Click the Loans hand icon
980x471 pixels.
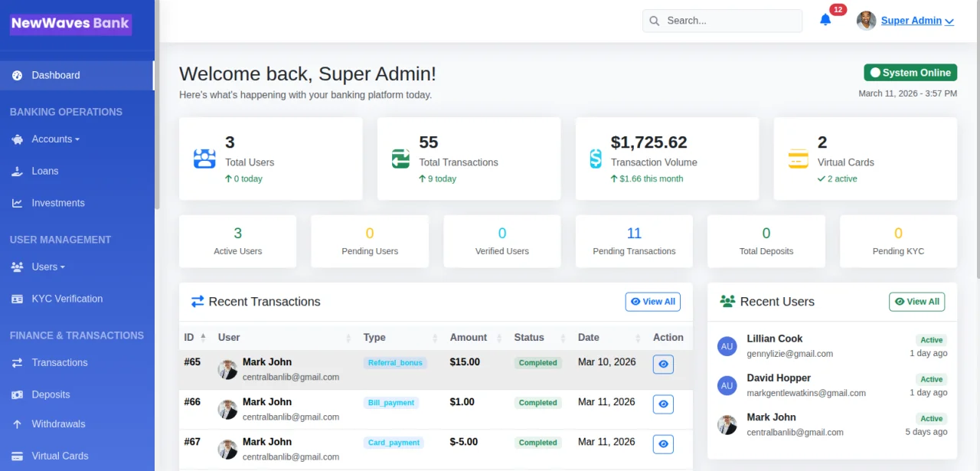click(17, 172)
